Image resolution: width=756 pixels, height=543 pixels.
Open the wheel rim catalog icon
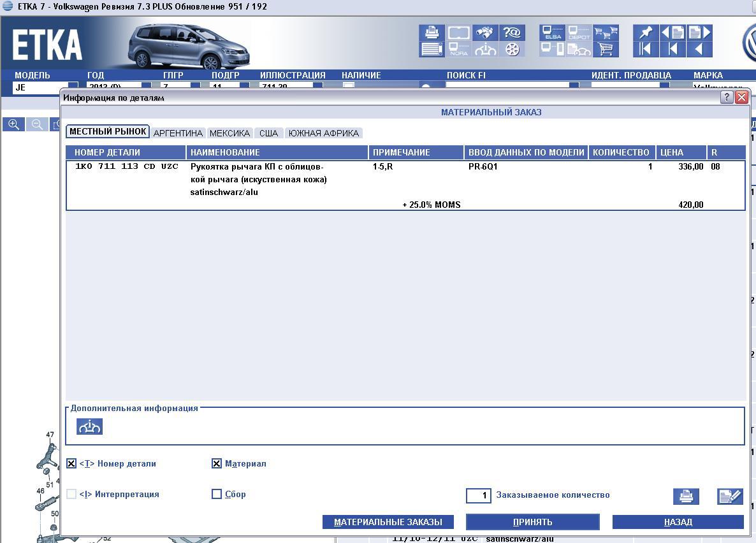512,49
